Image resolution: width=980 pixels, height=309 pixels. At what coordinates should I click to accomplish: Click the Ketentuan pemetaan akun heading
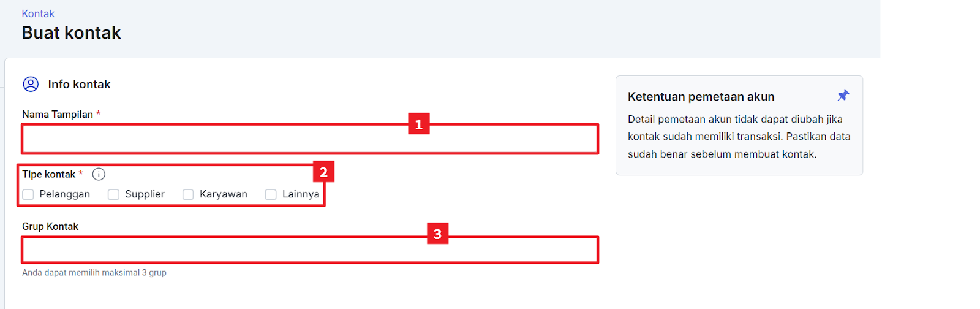(x=701, y=96)
